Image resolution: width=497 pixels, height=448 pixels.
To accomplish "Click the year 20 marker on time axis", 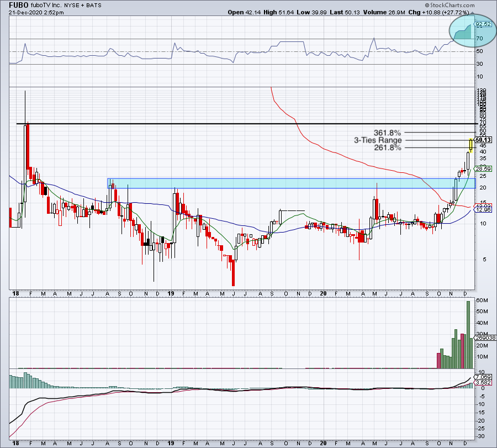I will pos(324,293).
